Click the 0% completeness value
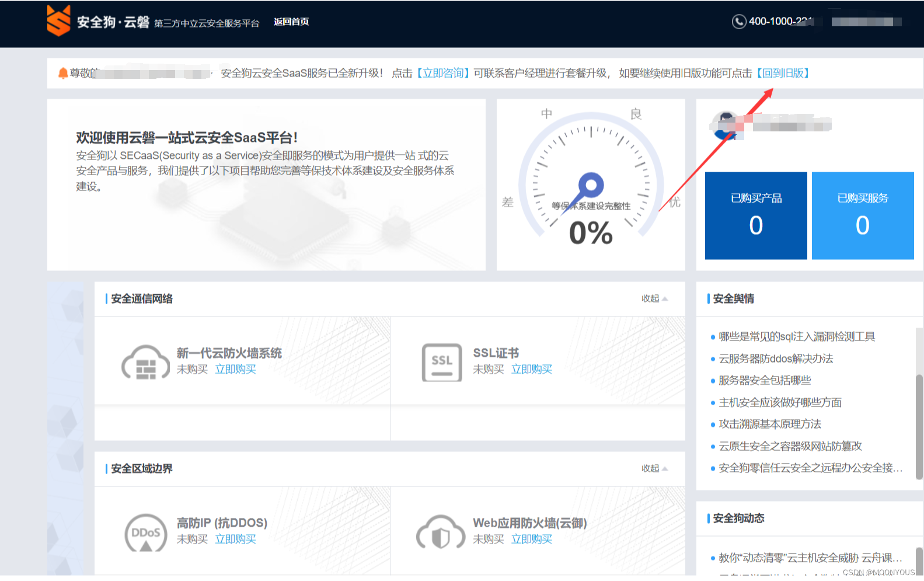 click(591, 232)
